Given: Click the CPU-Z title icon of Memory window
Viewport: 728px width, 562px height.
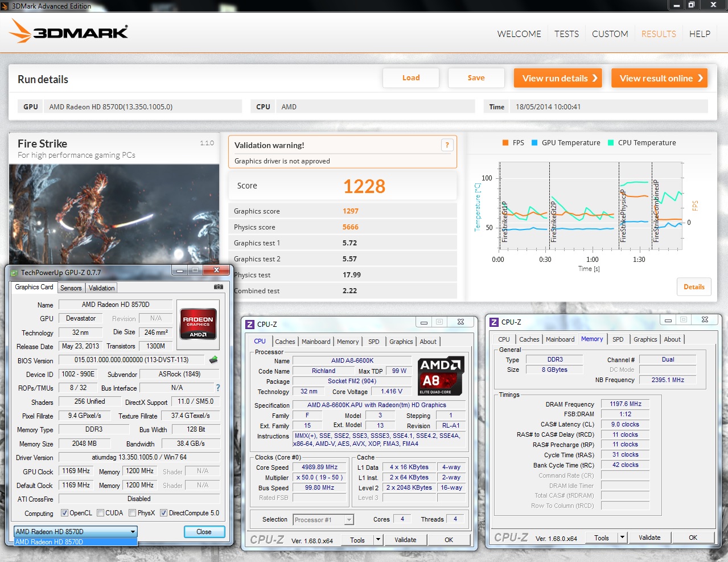Looking at the screenshot, I should [x=494, y=322].
